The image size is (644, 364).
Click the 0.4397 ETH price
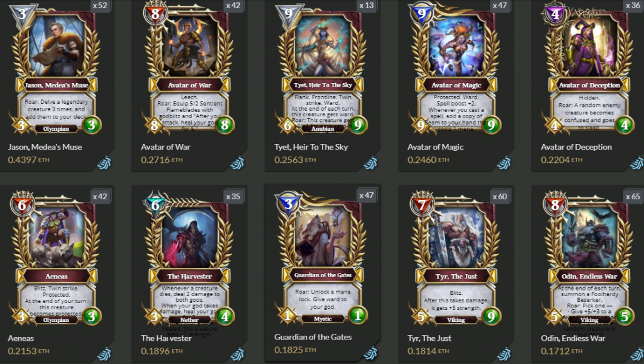[28, 160]
